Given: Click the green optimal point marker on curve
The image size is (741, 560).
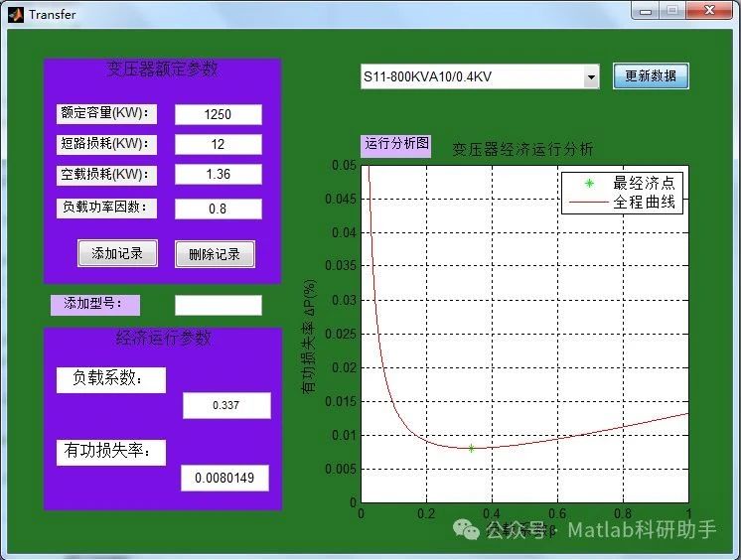Looking at the screenshot, I should tap(471, 448).
